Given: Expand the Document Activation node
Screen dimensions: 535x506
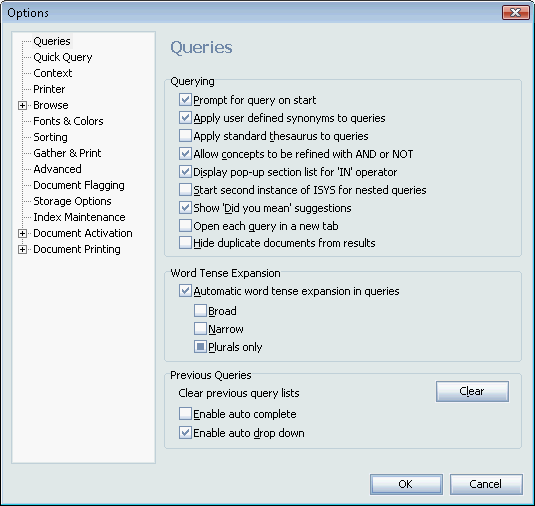Looking at the screenshot, I should 22,233.
